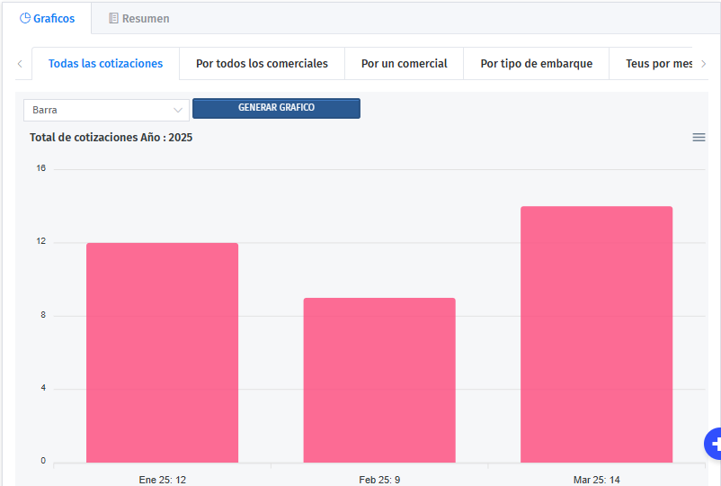Click the February 2025 pink bar

click(379, 380)
